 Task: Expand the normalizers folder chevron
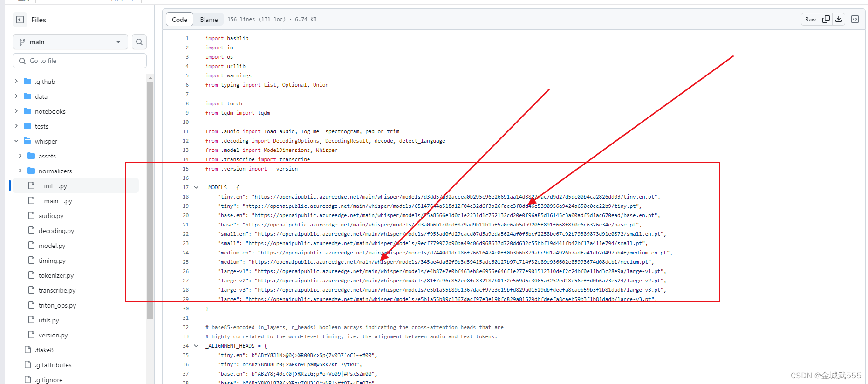(20, 171)
